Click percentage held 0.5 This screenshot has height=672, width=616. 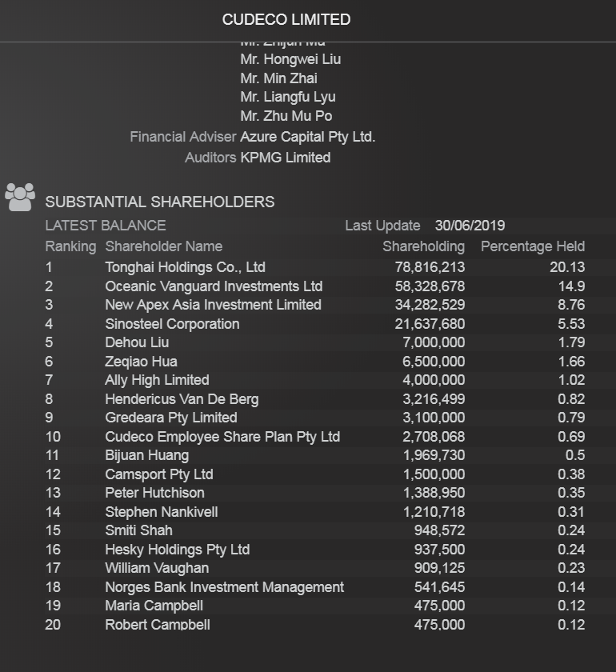point(575,455)
